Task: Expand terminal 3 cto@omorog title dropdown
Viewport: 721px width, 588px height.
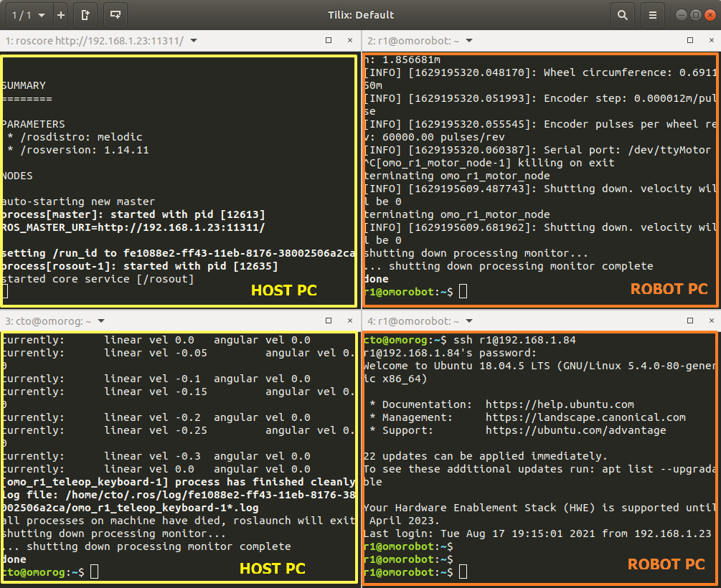Action: [101, 321]
